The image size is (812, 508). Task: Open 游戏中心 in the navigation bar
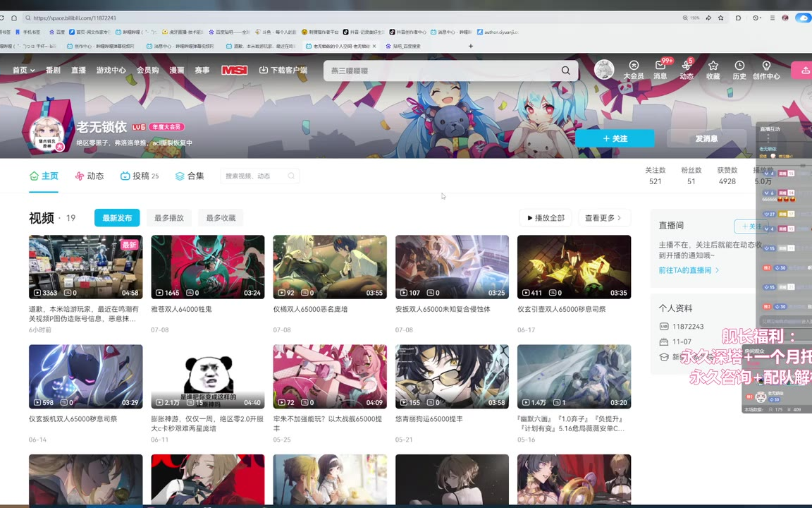tap(111, 70)
